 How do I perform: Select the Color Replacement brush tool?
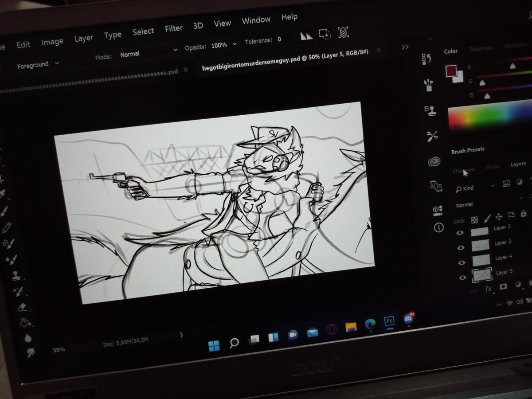pyautogui.click(x=8, y=243)
